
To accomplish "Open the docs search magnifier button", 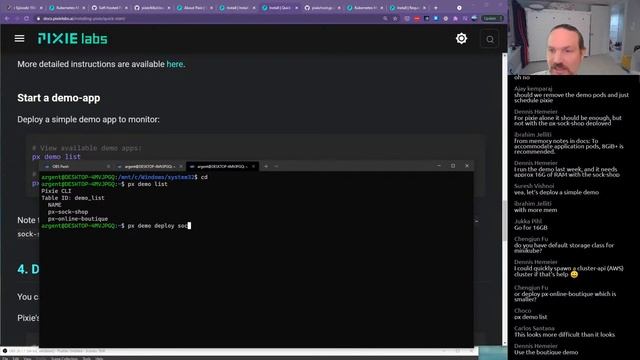I will tap(490, 39).
